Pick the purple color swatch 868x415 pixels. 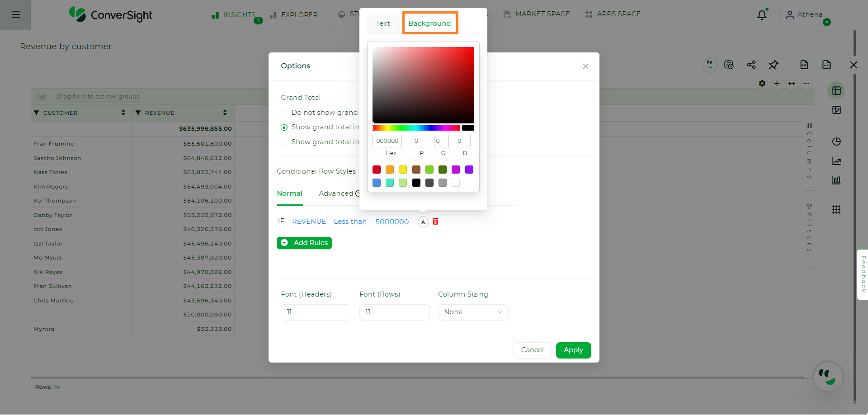[469, 170]
